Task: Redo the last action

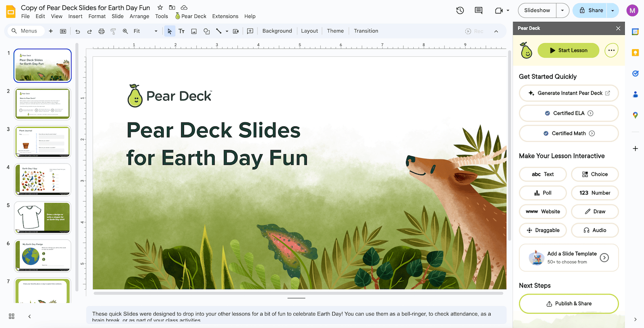Action: click(89, 31)
